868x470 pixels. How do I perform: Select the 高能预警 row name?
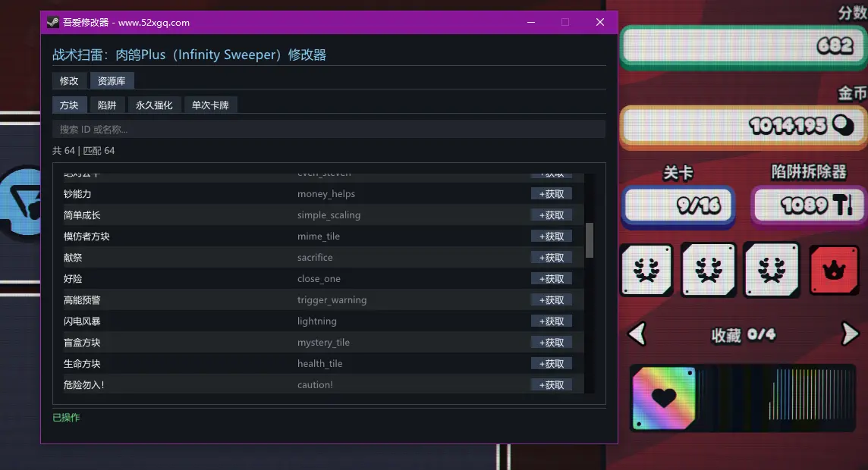(x=82, y=300)
